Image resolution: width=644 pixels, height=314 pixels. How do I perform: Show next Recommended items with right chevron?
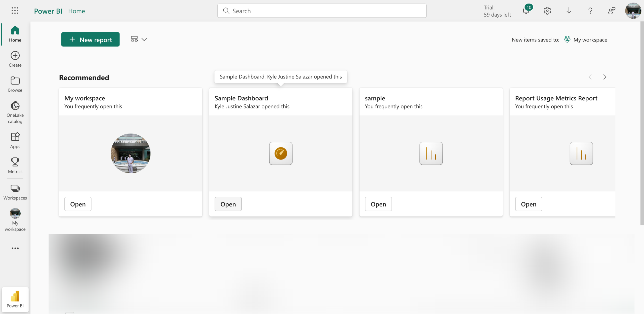coord(605,77)
